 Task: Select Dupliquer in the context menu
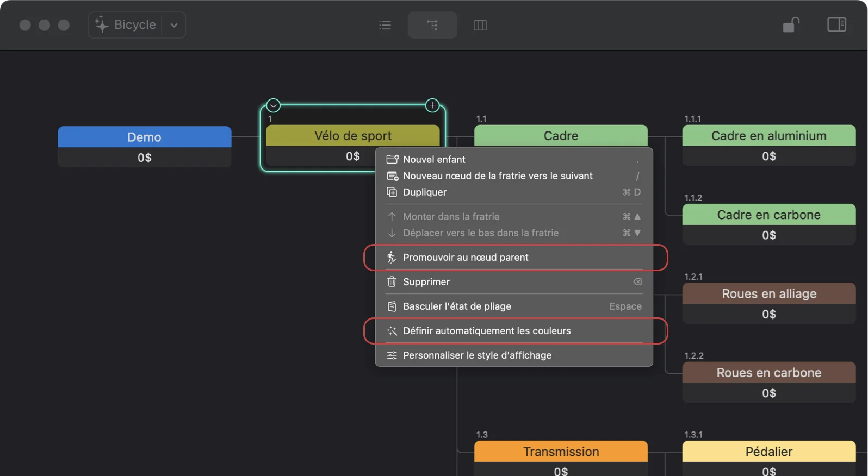click(x=425, y=192)
